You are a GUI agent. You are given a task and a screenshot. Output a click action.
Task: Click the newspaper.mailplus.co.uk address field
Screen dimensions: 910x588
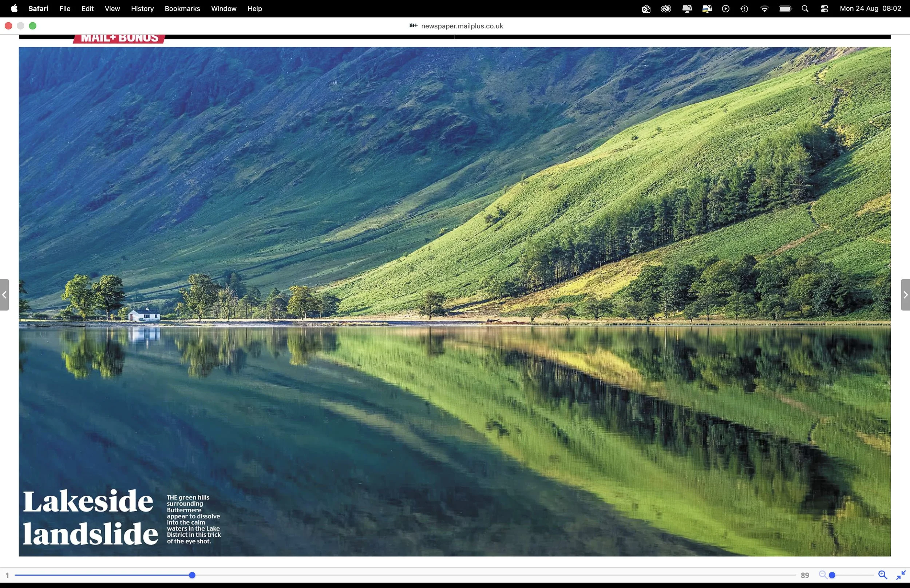coord(456,26)
